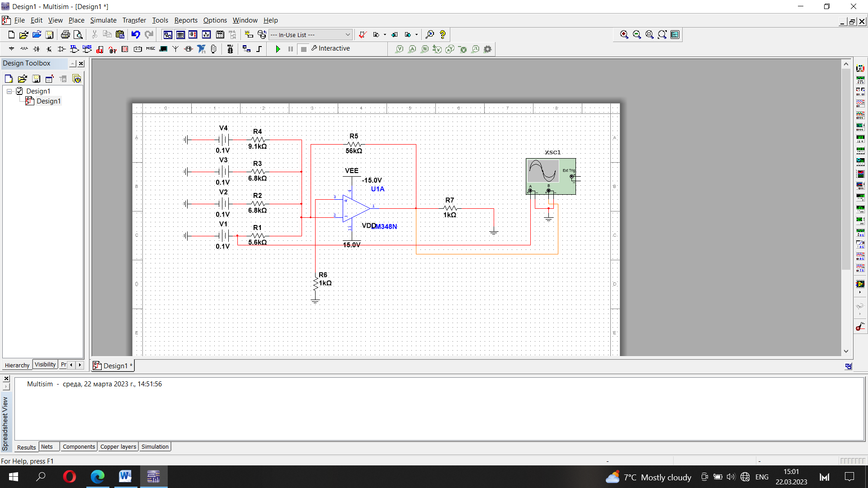Viewport: 868px width, 488px height.
Task: Collapse the Design1 tree node
Action: (x=9, y=91)
